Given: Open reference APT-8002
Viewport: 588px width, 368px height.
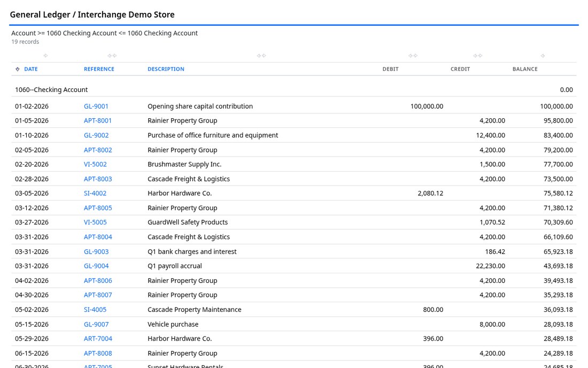Looking at the screenshot, I should (x=98, y=150).
